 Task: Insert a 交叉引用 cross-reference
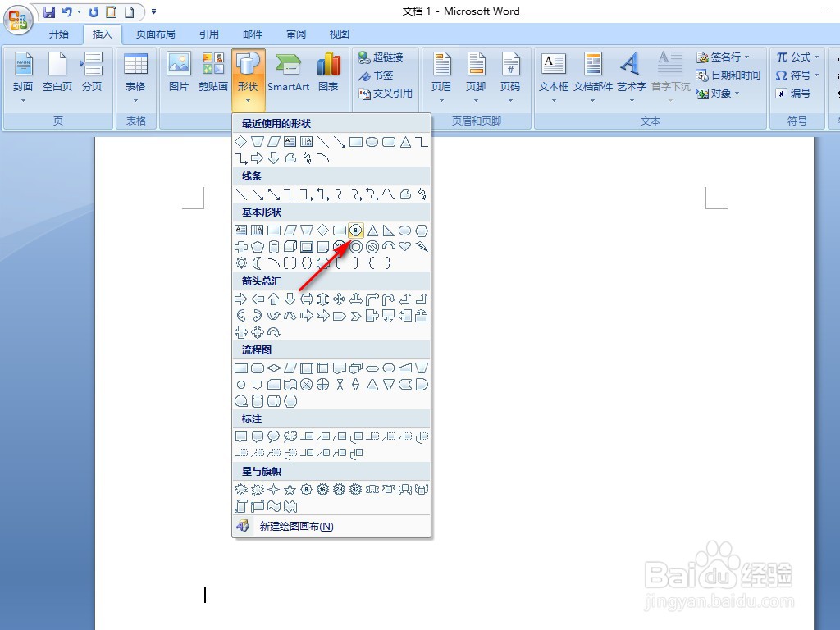(x=386, y=94)
